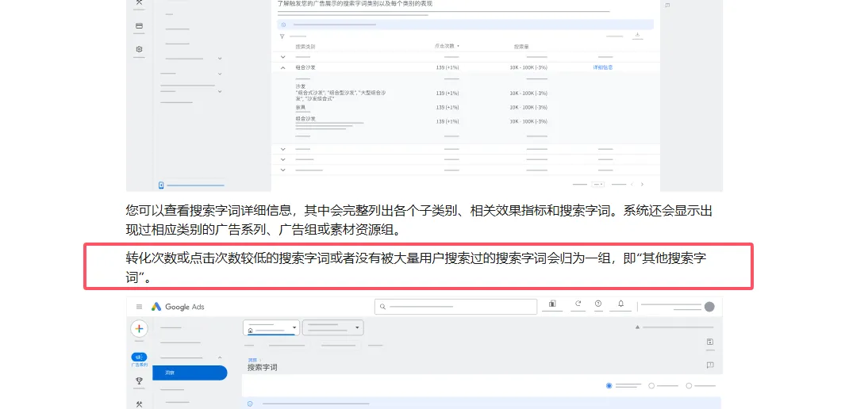Open the rows-per-page dropdown in pagination
The width and height of the screenshot is (868, 409).
597,184
